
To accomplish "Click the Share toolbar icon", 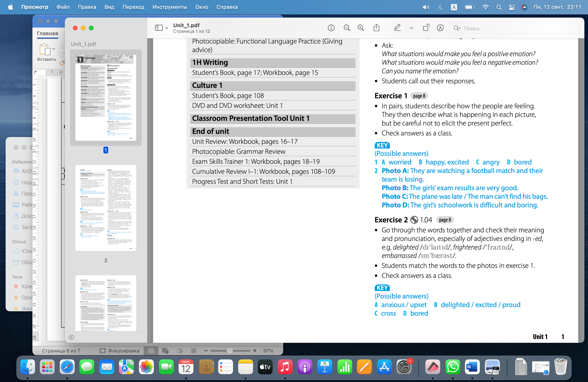I will (x=376, y=28).
